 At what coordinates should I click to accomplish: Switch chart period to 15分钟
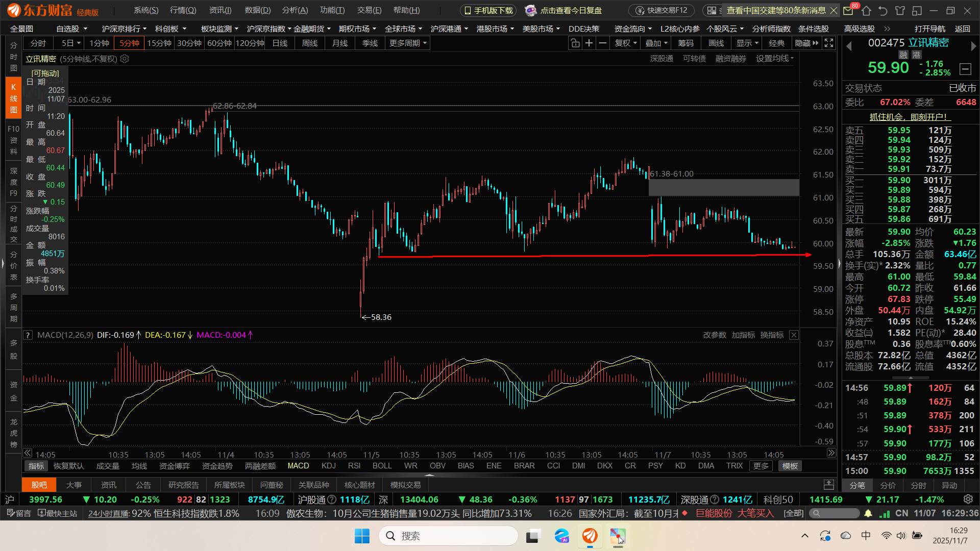159,43
